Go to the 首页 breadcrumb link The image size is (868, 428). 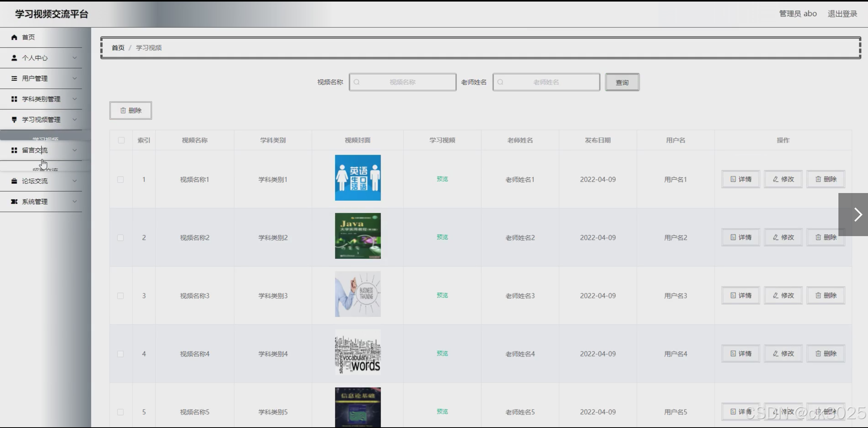click(118, 48)
